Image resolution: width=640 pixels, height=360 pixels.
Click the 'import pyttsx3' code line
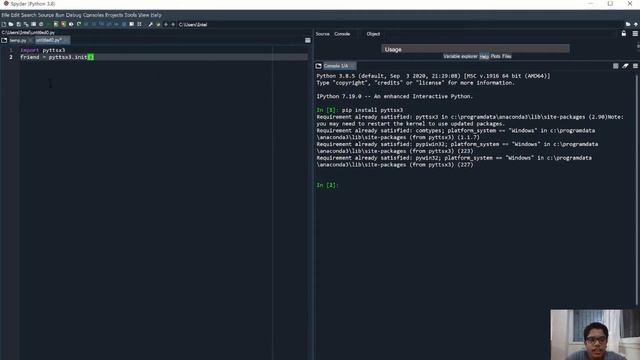[43, 50]
